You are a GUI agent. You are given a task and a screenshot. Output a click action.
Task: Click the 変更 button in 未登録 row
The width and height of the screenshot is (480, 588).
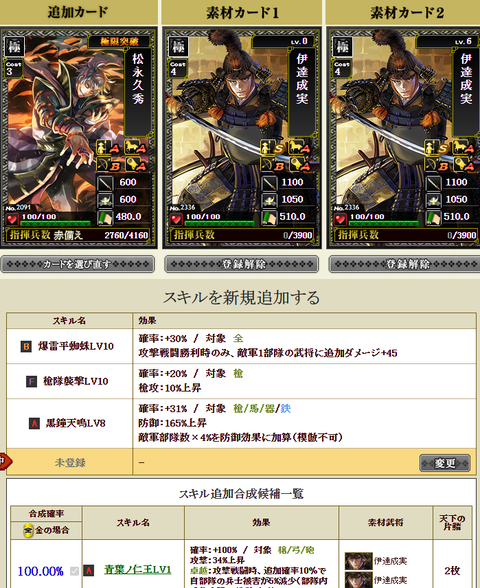point(445,463)
